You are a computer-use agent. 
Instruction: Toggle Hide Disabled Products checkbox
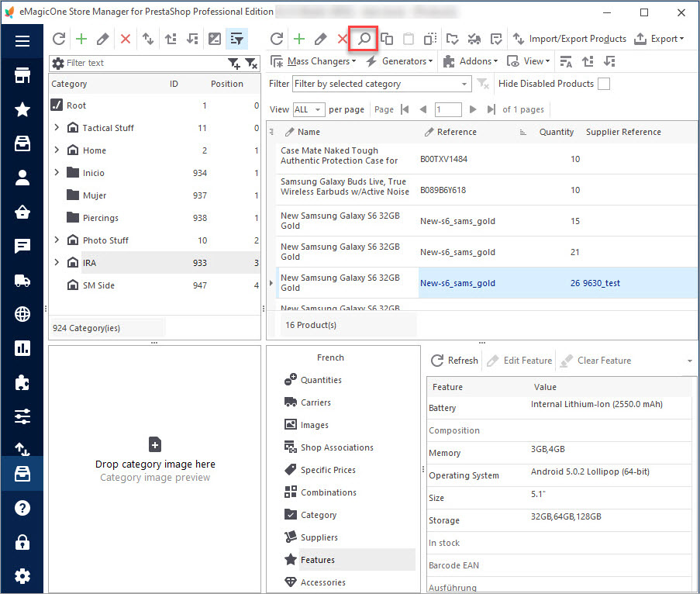pos(604,84)
